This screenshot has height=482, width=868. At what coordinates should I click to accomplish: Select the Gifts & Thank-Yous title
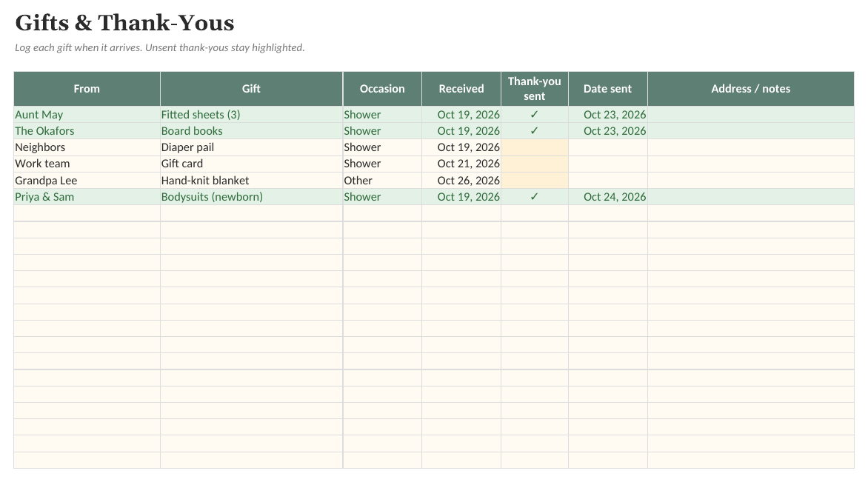tap(124, 23)
